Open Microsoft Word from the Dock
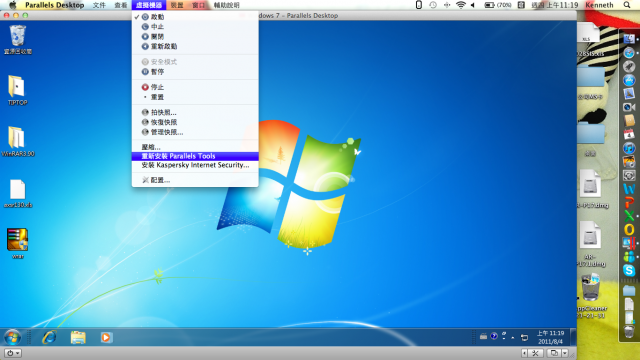This screenshot has width=640, height=360. click(629, 189)
